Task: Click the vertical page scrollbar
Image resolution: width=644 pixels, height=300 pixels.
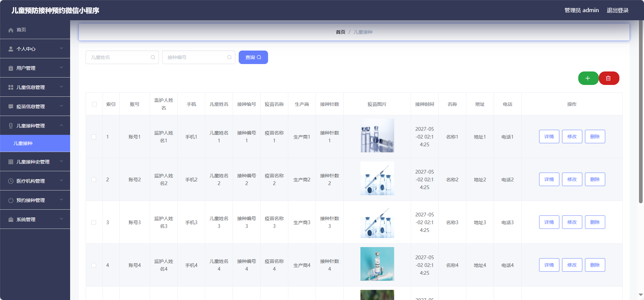Action: point(641,111)
